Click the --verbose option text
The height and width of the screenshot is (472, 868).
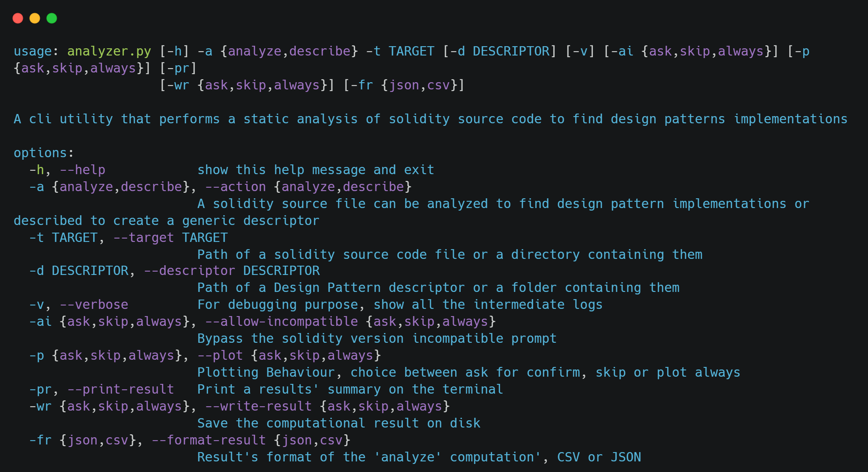(x=94, y=305)
